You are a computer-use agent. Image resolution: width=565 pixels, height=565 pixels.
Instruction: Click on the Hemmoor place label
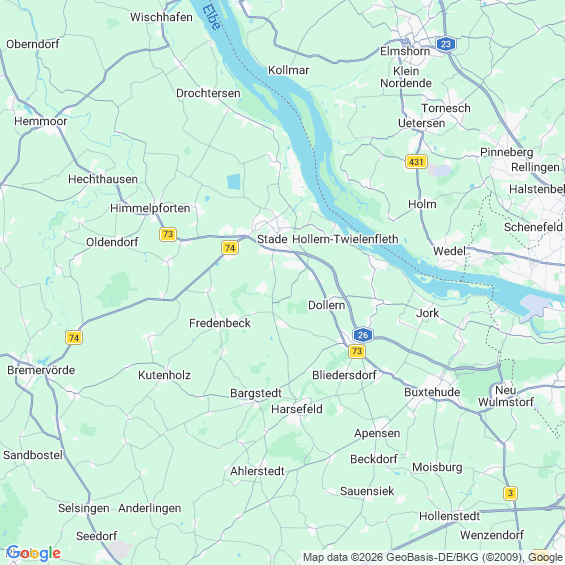tap(41, 121)
